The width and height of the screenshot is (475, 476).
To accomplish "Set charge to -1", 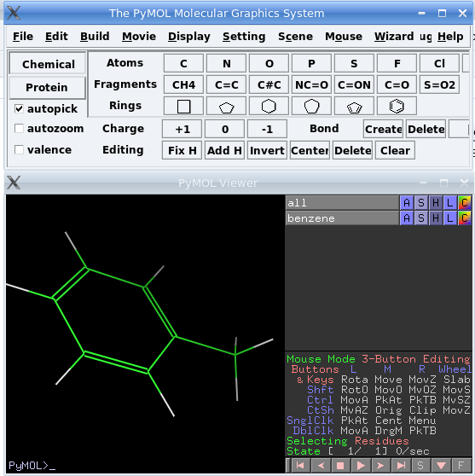I will pos(267,129).
